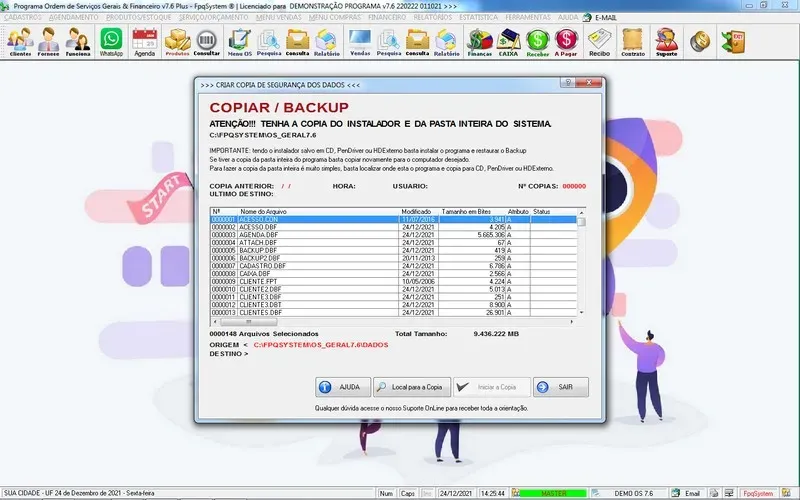Open the Funciona employees icon
Viewport: 800px width, 500px height.
[78, 42]
